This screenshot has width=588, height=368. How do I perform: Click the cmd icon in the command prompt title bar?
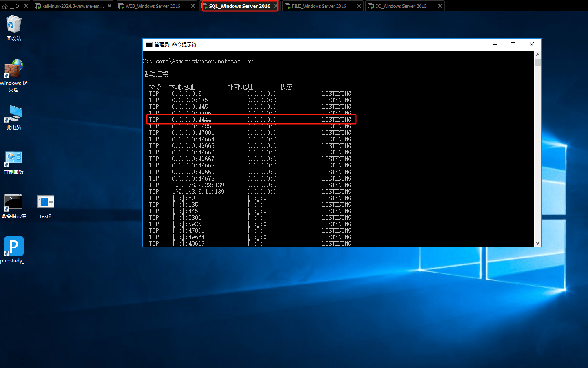(x=149, y=45)
